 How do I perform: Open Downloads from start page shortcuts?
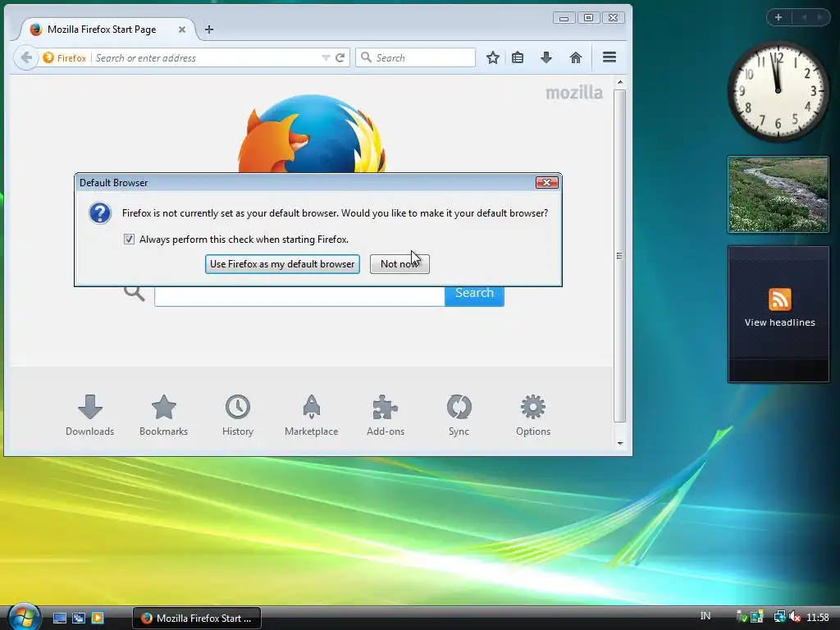[89, 415]
